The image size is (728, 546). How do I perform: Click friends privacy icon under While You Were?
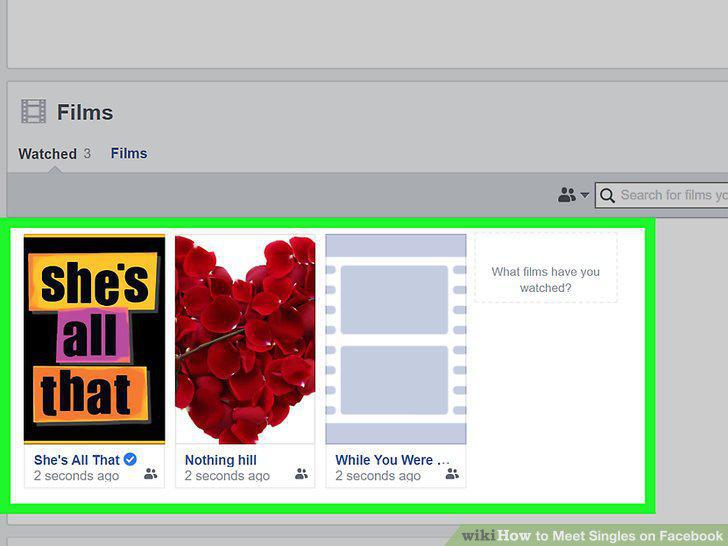pos(452,474)
